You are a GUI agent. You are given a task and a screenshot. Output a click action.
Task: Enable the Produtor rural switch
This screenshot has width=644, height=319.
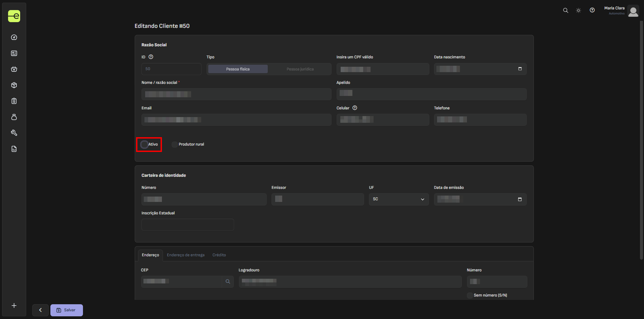(x=174, y=145)
